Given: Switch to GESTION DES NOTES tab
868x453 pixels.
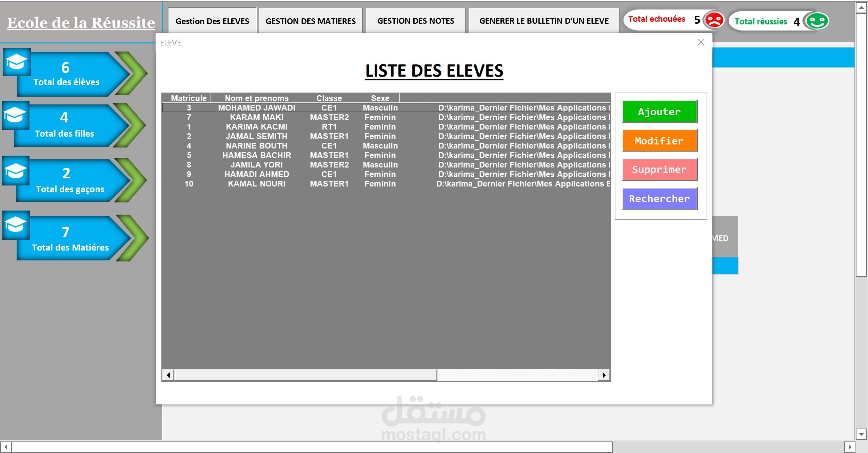Looking at the screenshot, I should (x=415, y=21).
